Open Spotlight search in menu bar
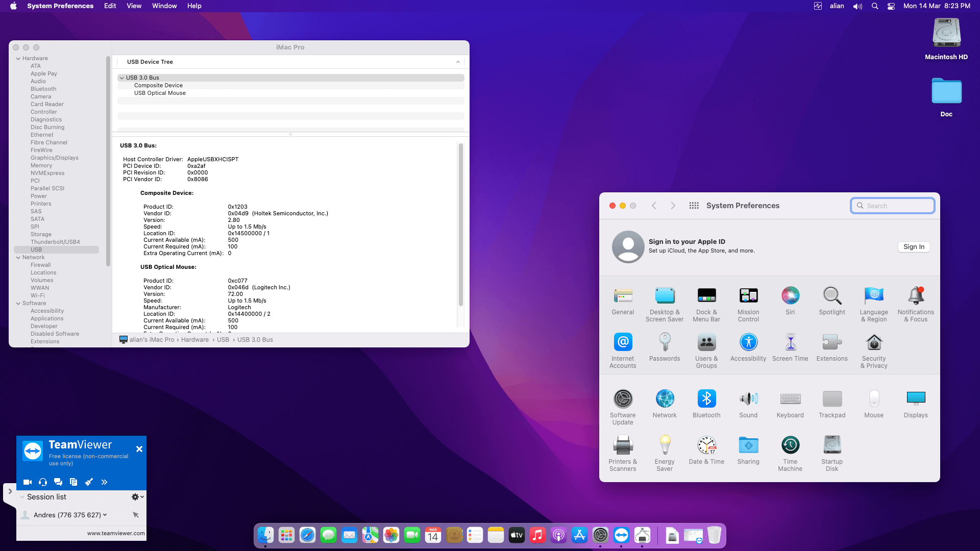The height and width of the screenshot is (551, 980). point(875,6)
